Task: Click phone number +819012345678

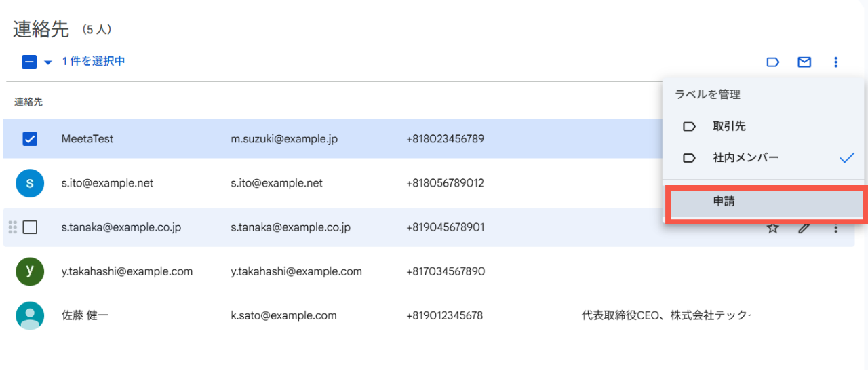Action: pyautogui.click(x=445, y=315)
